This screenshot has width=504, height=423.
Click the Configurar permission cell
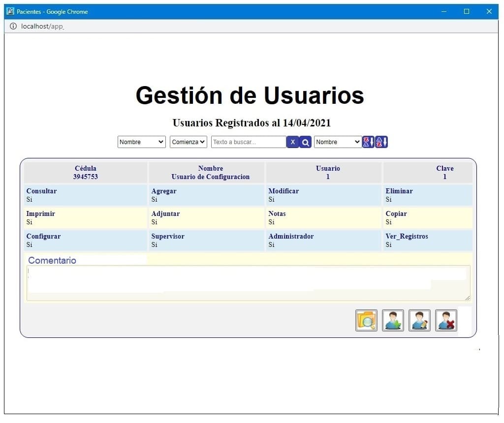86,240
